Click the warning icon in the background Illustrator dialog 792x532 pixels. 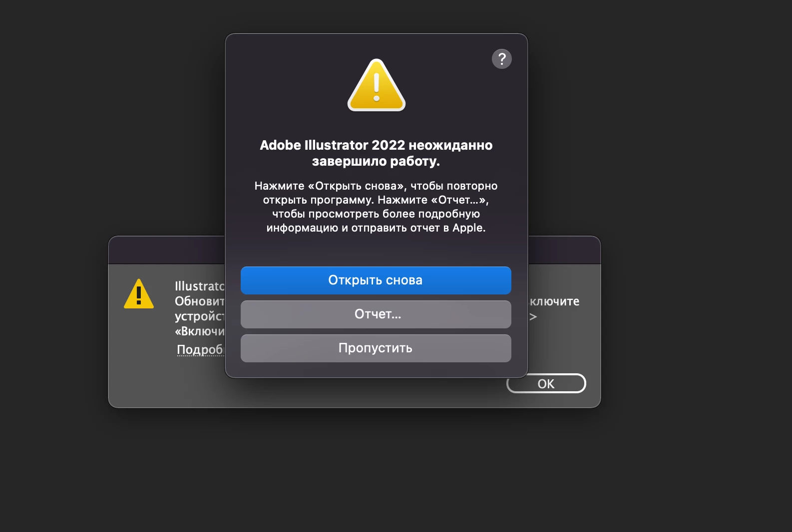tap(139, 294)
